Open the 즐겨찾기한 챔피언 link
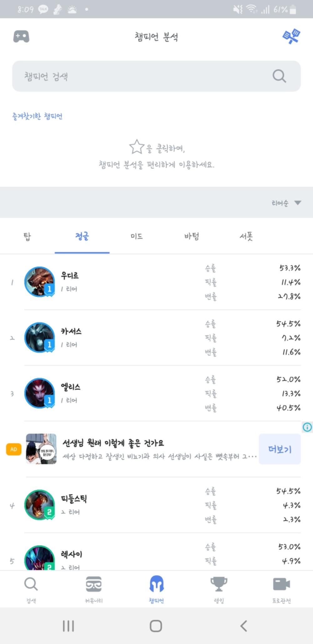Viewport: 313px width, 644px height. pyautogui.click(x=37, y=116)
